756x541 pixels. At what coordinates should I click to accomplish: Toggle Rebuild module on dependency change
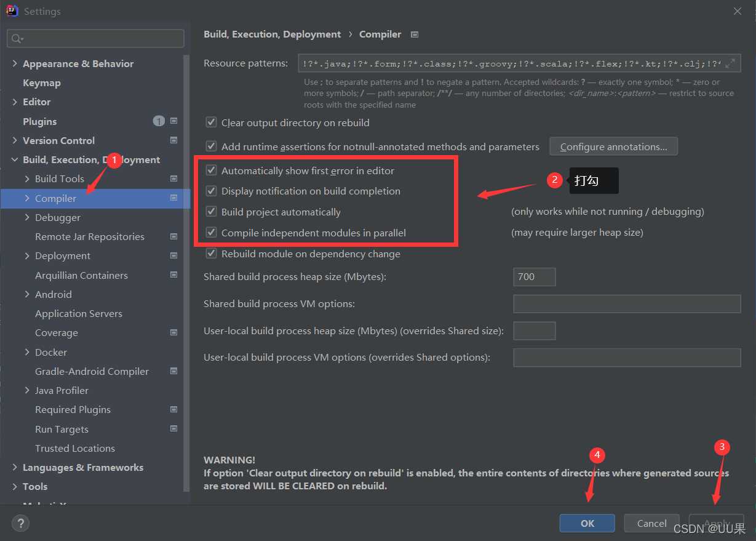[x=211, y=254]
